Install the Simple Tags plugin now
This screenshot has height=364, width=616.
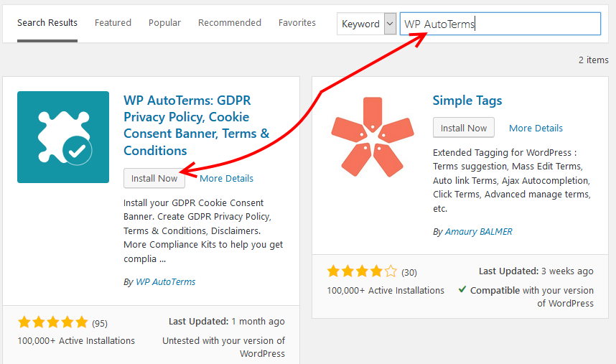[464, 128]
